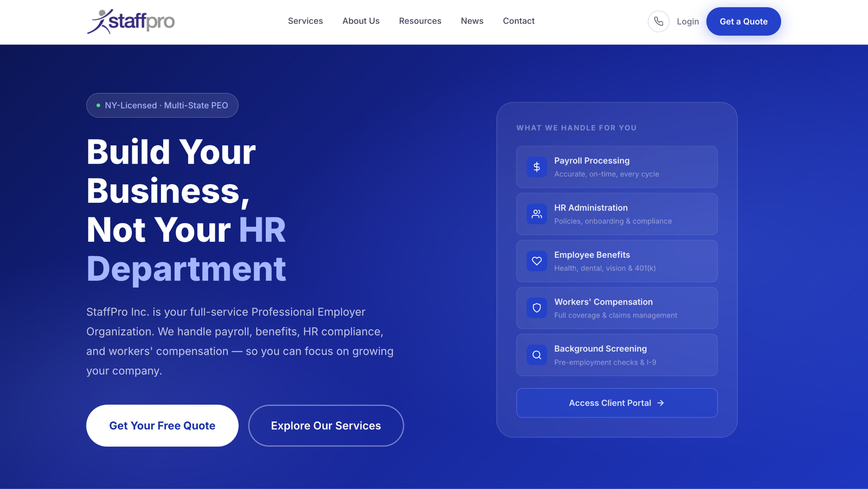Click the magnifier icon for Background Screening
The height and width of the screenshot is (489, 868).
tap(537, 355)
